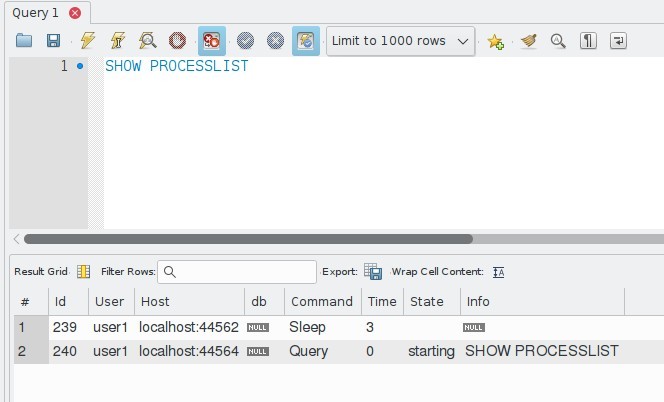Toggle invisible characters (pilcrow icon)

[588, 41]
